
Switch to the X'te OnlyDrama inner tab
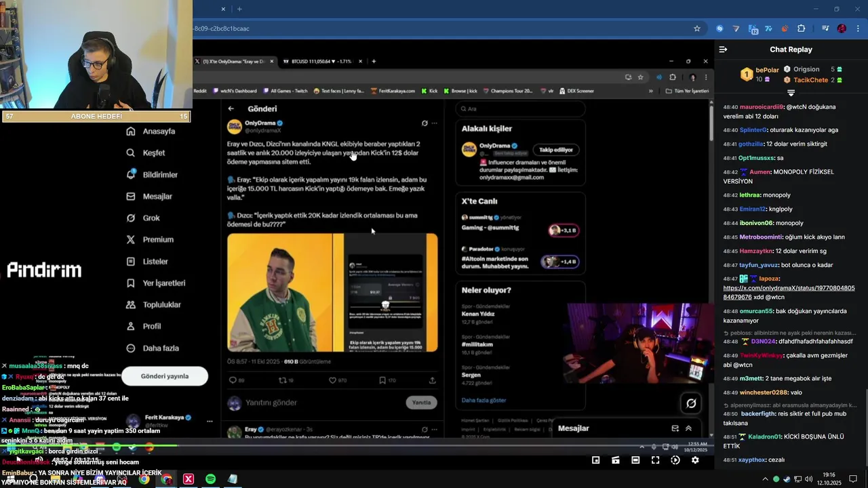tap(235, 61)
